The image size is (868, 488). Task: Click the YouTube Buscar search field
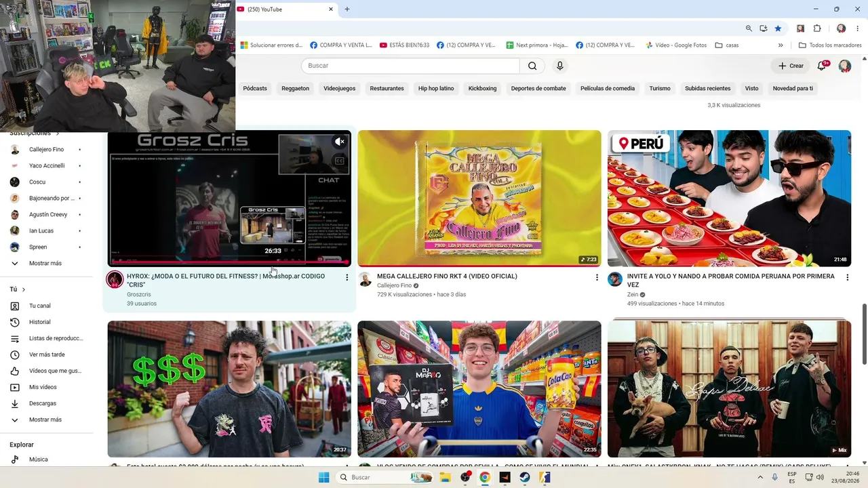(x=410, y=66)
